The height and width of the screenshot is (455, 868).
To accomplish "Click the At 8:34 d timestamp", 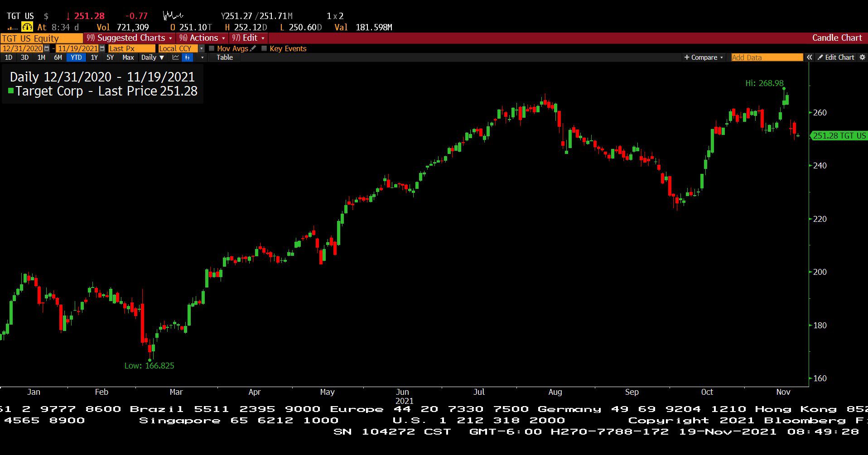I will click(58, 27).
